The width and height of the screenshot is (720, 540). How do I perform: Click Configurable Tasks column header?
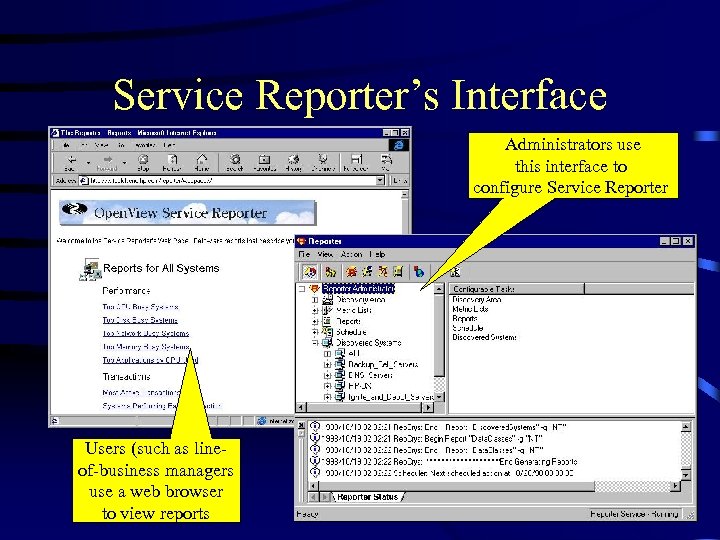[517, 289]
